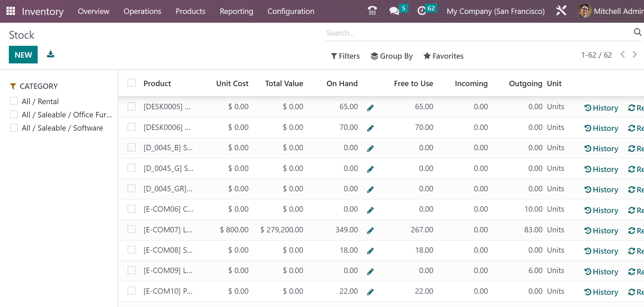Image resolution: width=644 pixels, height=307 pixels.
Task: Create a record with the NEW button
Action: (23, 54)
